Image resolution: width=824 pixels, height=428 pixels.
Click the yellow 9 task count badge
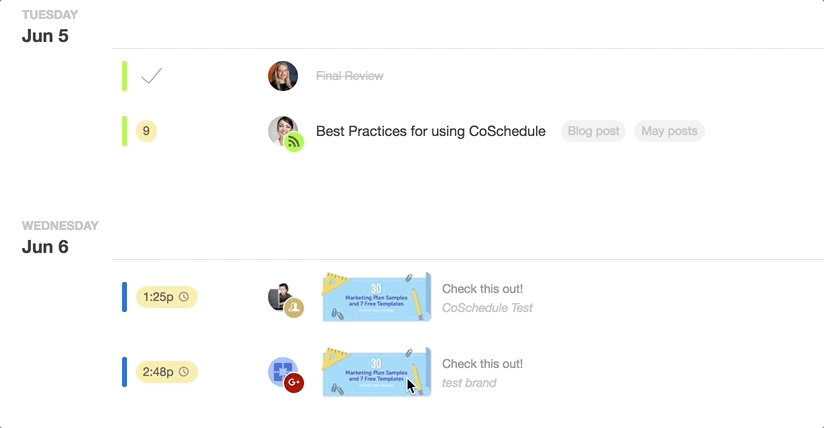pos(147,131)
